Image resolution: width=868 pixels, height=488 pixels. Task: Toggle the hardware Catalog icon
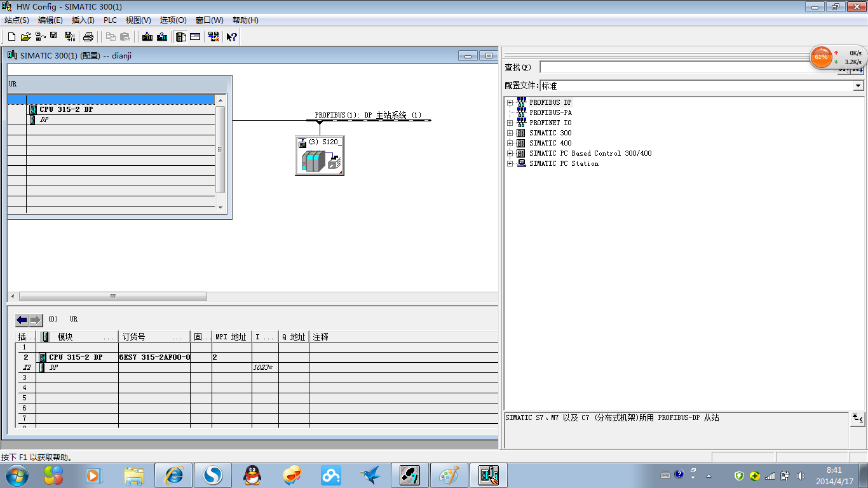coord(181,37)
